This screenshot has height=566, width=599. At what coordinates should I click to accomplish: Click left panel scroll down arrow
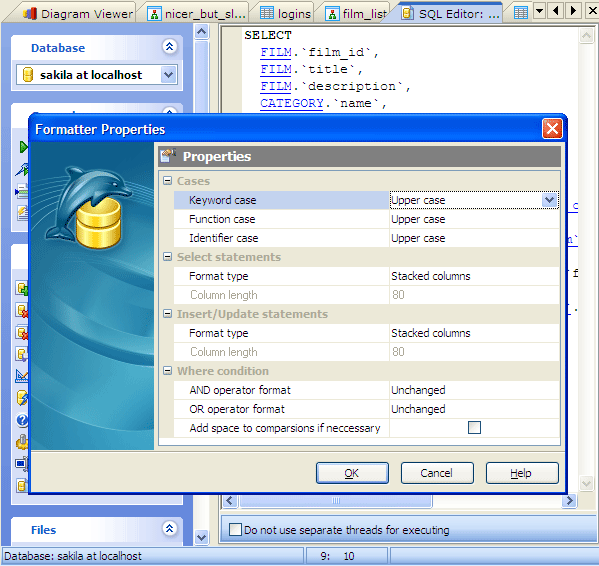[201, 537]
